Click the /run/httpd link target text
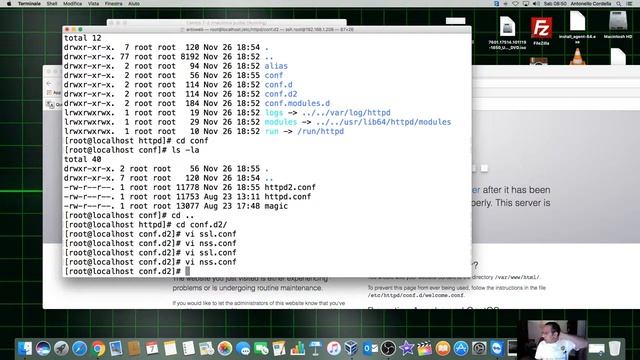Viewport: 640px width, 360px height. 320,131
